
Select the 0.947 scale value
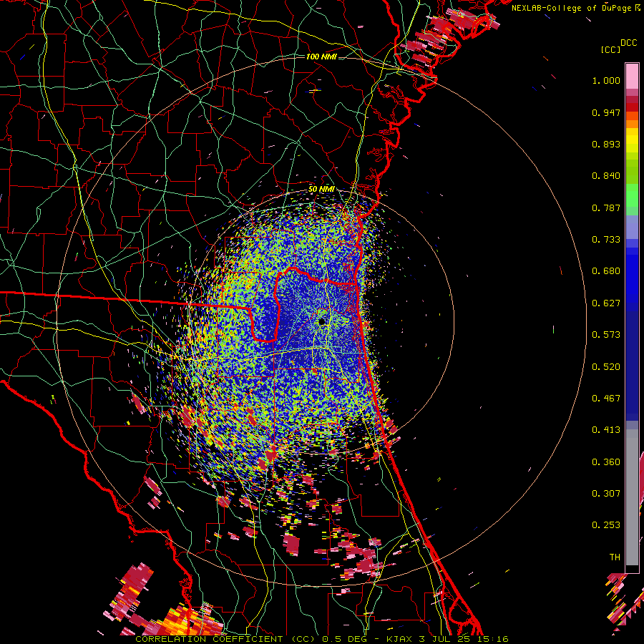click(606, 112)
